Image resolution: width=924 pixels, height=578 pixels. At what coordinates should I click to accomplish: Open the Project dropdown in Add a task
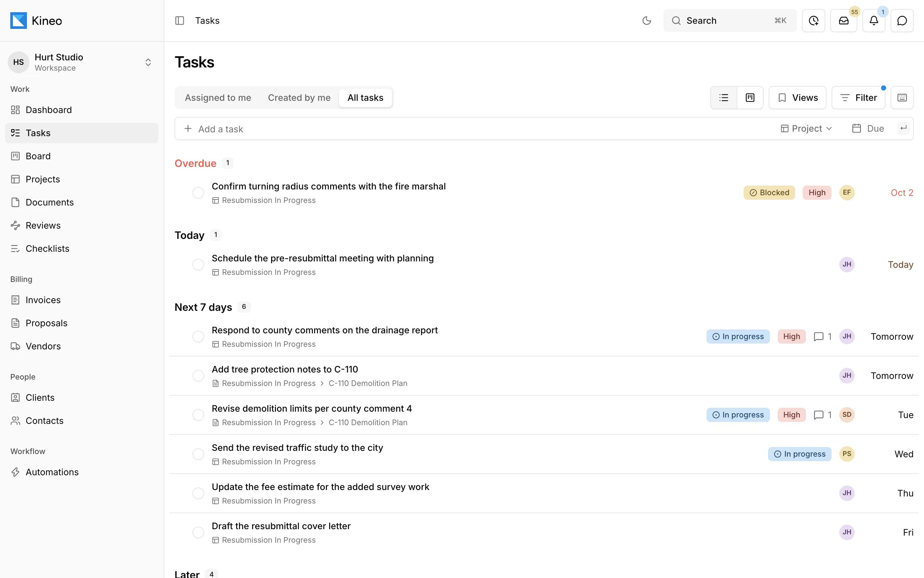[x=806, y=128]
